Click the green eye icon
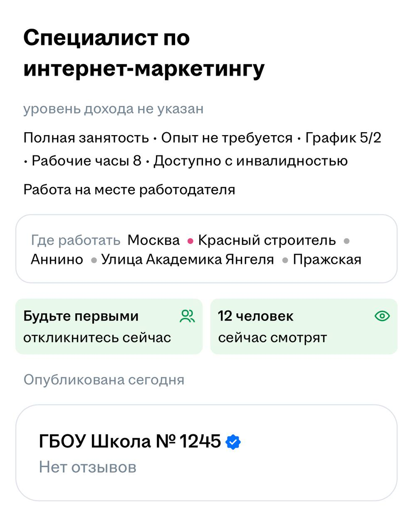The width and height of the screenshot is (413, 532). coord(382,316)
